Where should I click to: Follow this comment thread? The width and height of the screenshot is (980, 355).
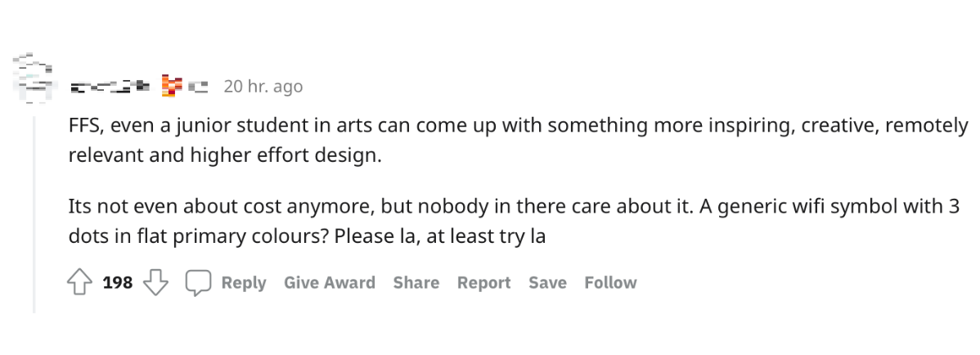pyautogui.click(x=610, y=282)
